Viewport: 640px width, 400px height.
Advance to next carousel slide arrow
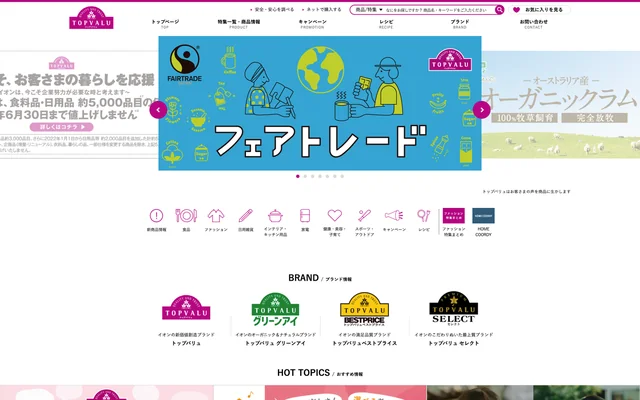point(482,110)
